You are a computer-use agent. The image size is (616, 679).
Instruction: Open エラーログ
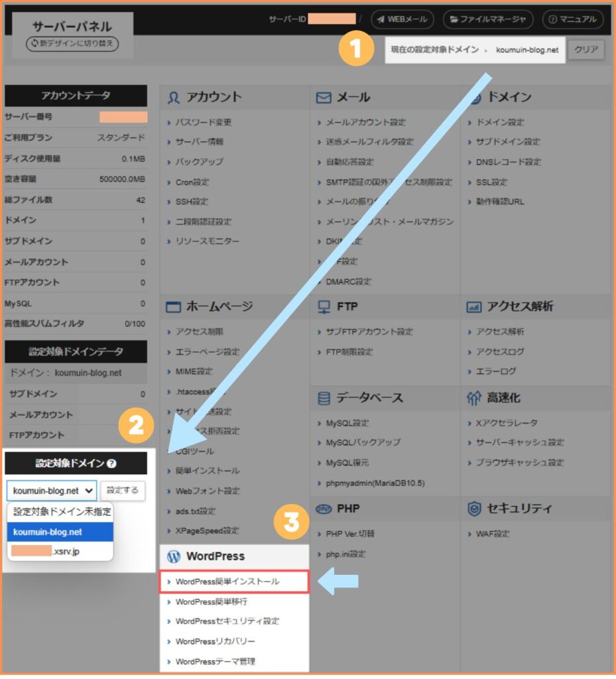click(x=496, y=371)
